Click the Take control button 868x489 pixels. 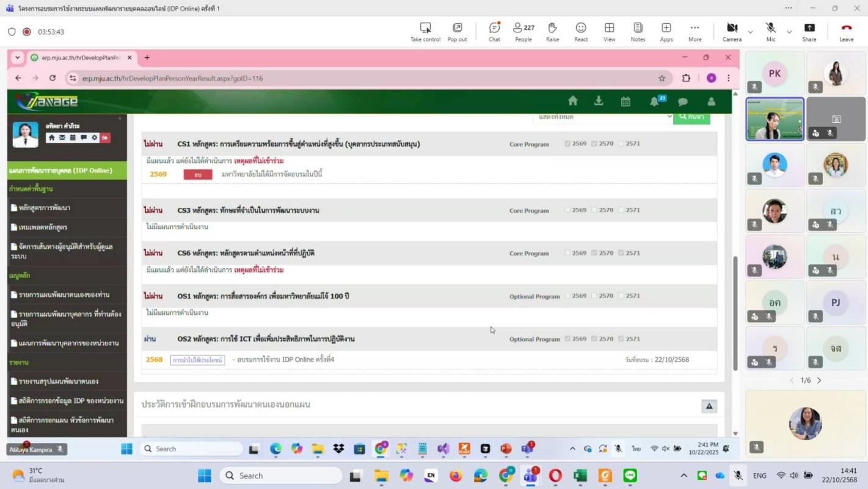(425, 32)
